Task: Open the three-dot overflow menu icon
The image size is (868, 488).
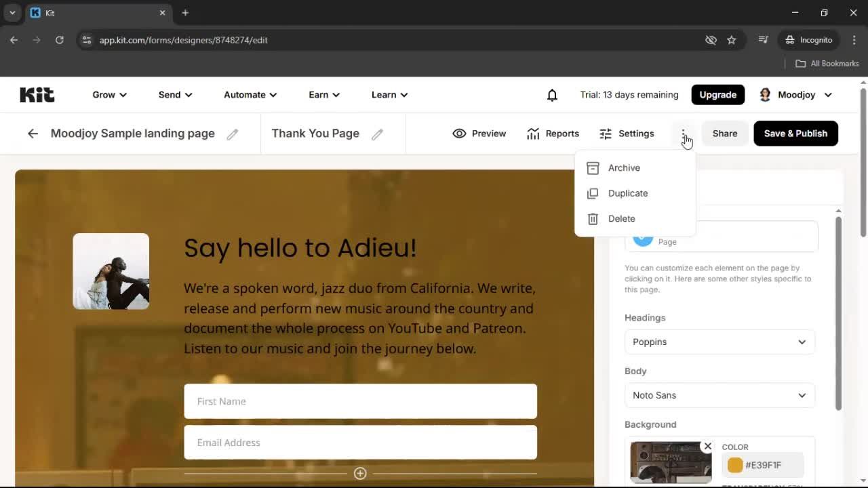Action: click(684, 134)
